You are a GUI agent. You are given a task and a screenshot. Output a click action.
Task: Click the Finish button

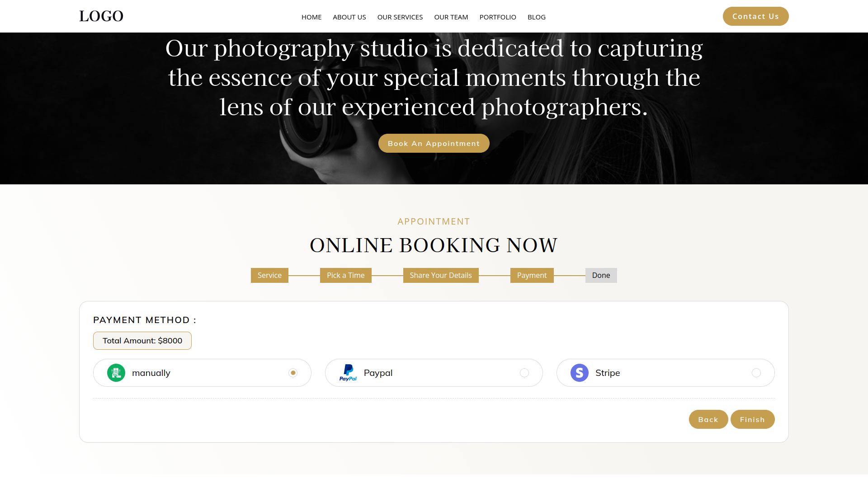(753, 419)
